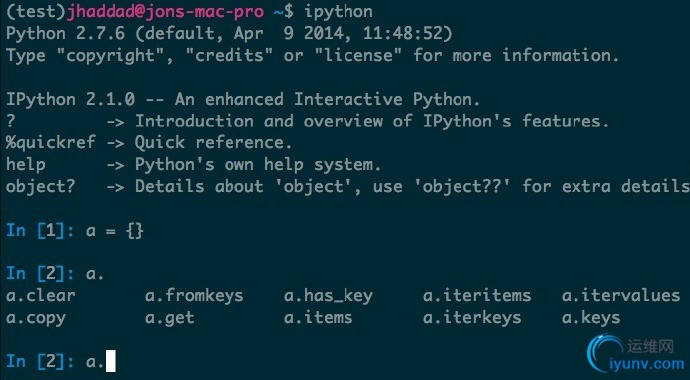The width and height of the screenshot is (690, 380).
Task: Click the a.clear completion suggestion
Action: (x=40, y=296)
